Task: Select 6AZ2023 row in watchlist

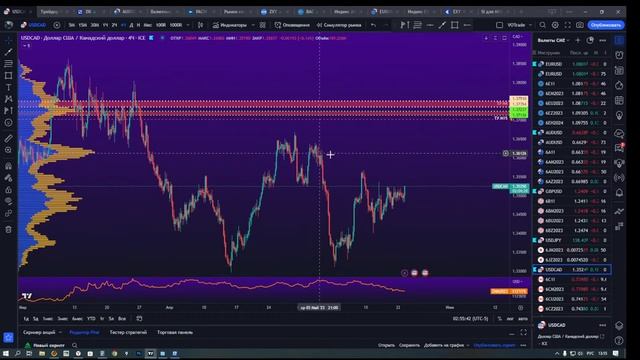Action: 572,181
